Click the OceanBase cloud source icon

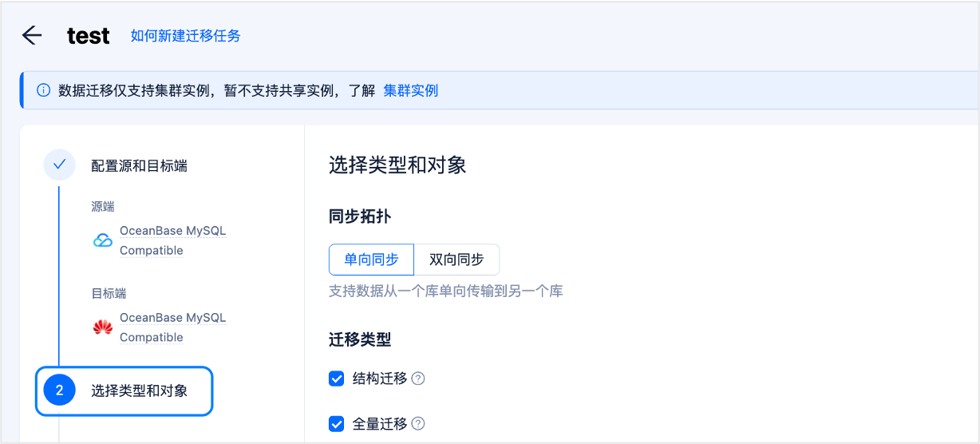[x=103, y=240]
